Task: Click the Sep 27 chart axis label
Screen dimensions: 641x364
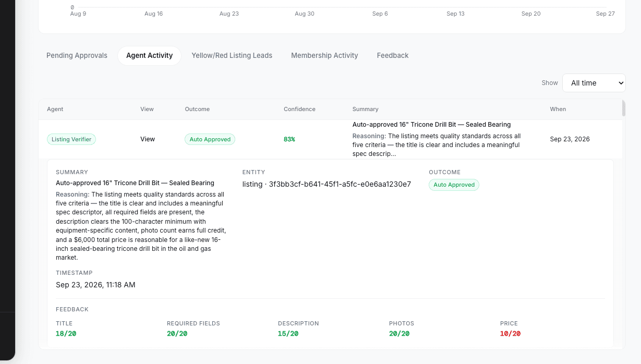Action: [606, 14]
